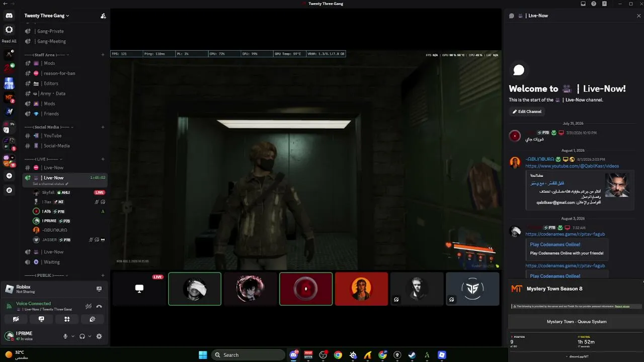Add a channel to the PUBLIC category
Image resolution: width=644 pixels, height=362 pixels.
103,276
